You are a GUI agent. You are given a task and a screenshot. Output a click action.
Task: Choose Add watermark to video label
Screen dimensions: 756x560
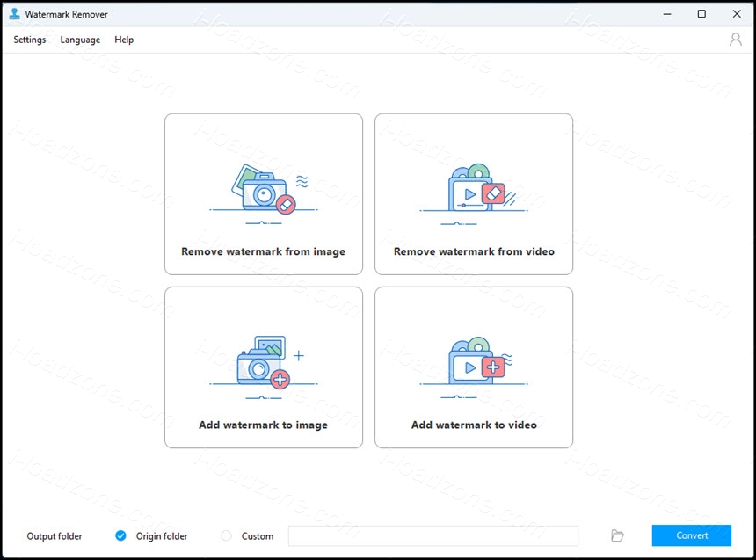474,425
